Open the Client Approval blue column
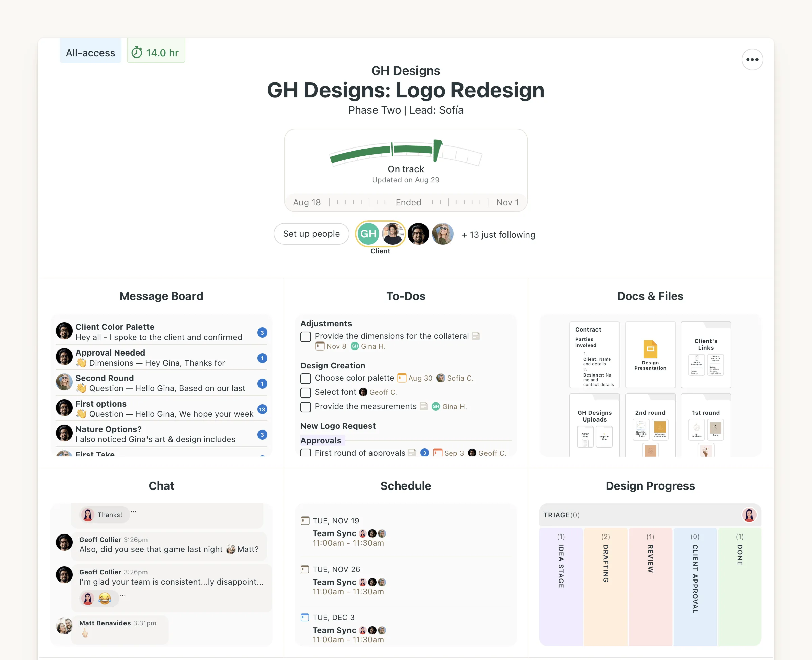This screenshot has width=812, height=660. click(695, 586)
